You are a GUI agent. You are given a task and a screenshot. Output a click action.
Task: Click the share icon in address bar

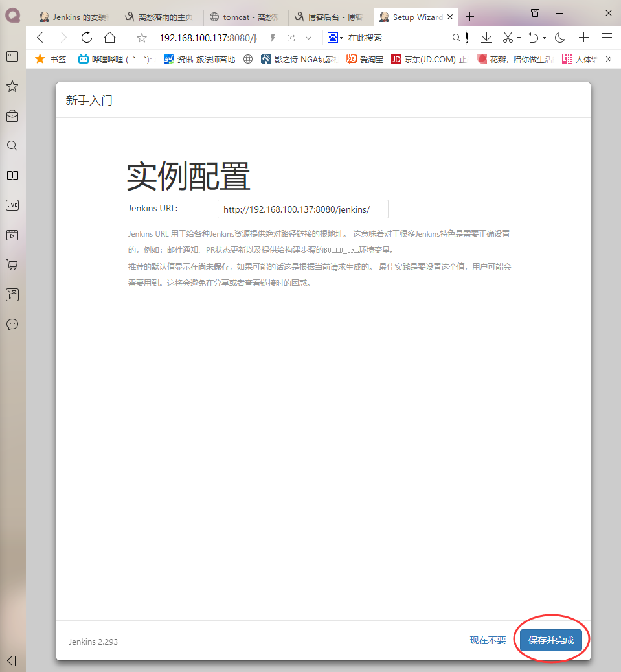pos(291,38)
